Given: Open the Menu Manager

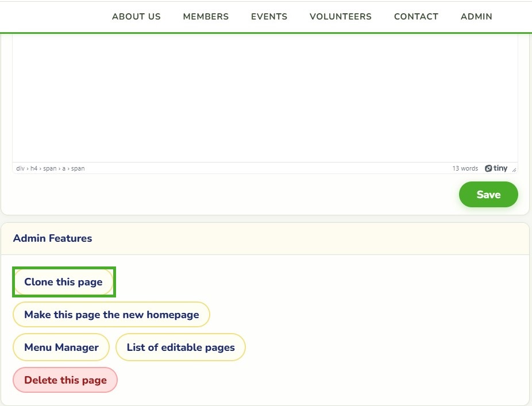Looking at the screenshot, I should click(61, 347).
